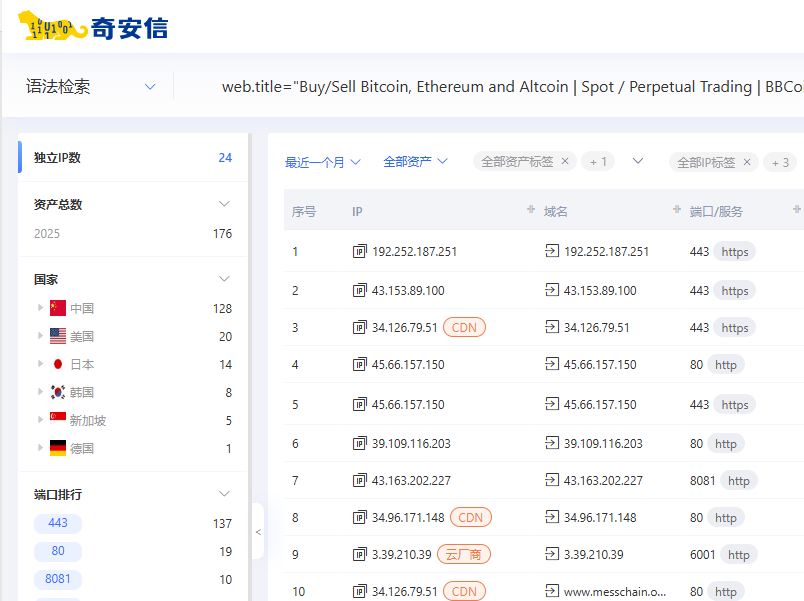804x601 pixels.
Task: Expand the asset tag chevron dropdown
Action: click(637, 161)
